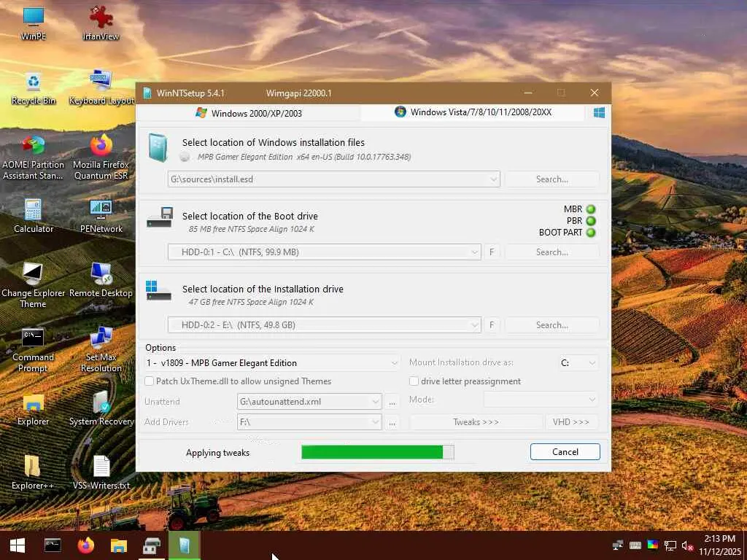
Task: Open VHD >>> options
Action: (570, 422)
